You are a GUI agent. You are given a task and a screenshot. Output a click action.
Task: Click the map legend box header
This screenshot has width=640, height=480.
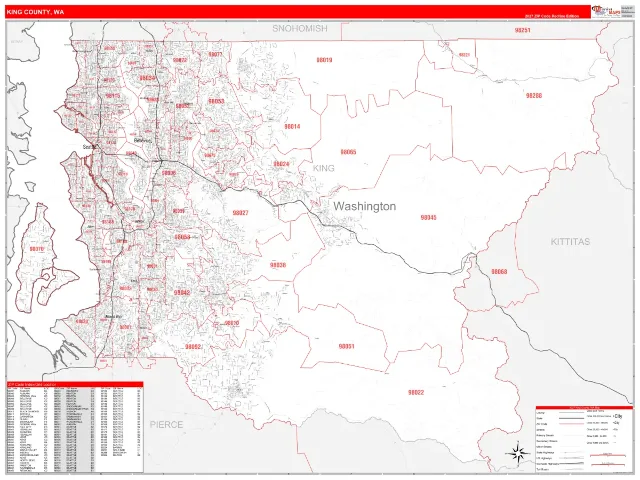584,407
